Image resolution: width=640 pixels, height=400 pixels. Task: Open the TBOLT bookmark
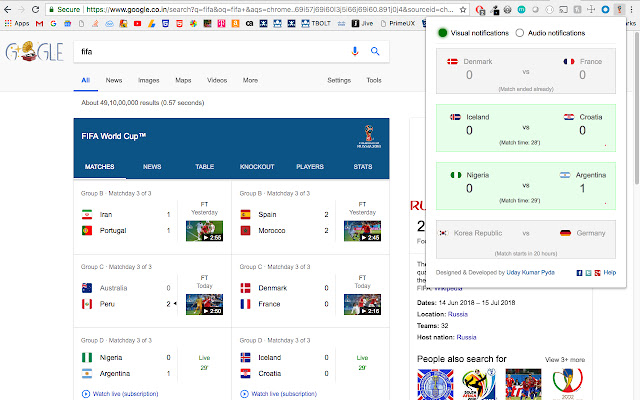click(x=316, y=24)
